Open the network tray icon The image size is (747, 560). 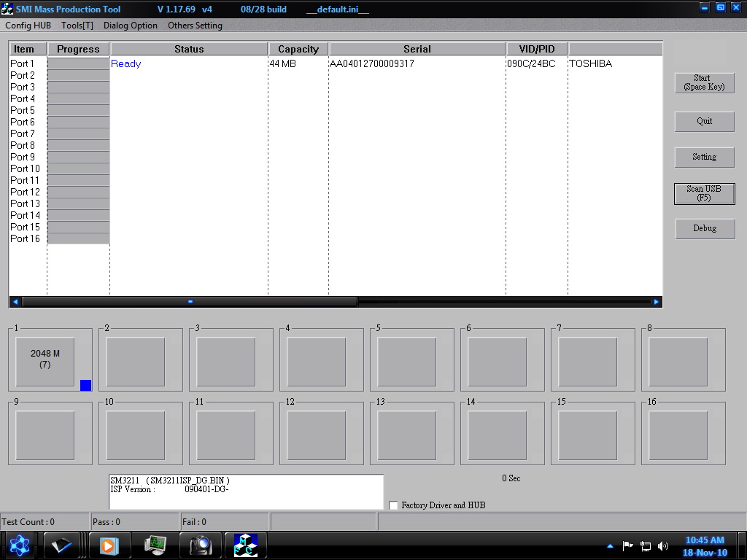[x=646, y=546]
